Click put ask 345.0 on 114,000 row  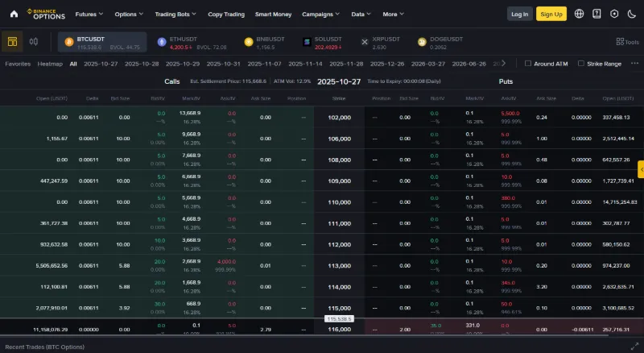[508, 283]
